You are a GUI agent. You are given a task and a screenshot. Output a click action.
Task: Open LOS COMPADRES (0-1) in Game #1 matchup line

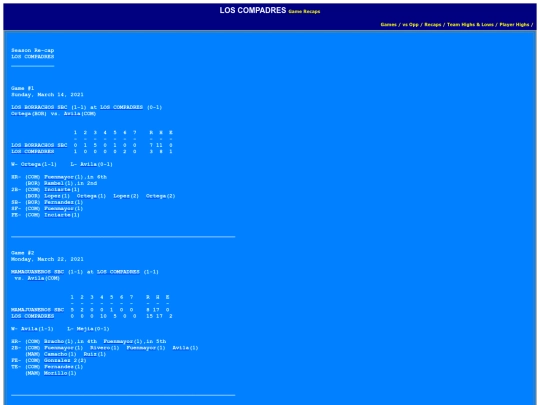click(121, 107)
